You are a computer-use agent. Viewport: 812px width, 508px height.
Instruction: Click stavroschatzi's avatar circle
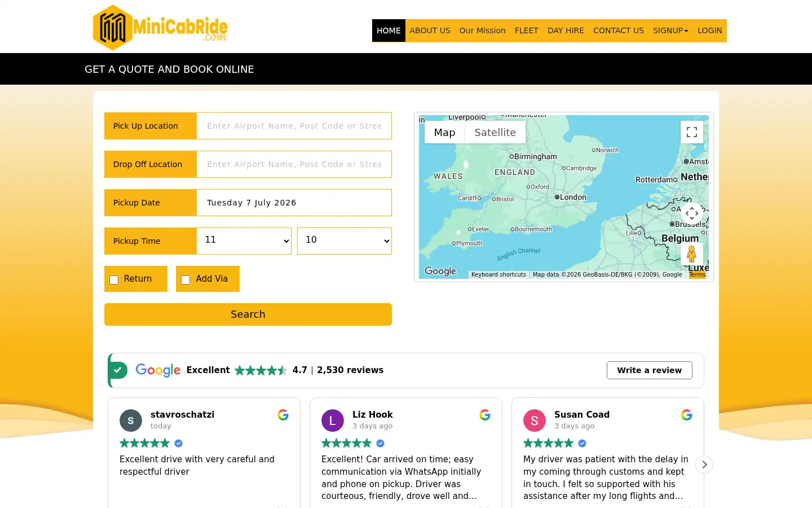[131, 421]
